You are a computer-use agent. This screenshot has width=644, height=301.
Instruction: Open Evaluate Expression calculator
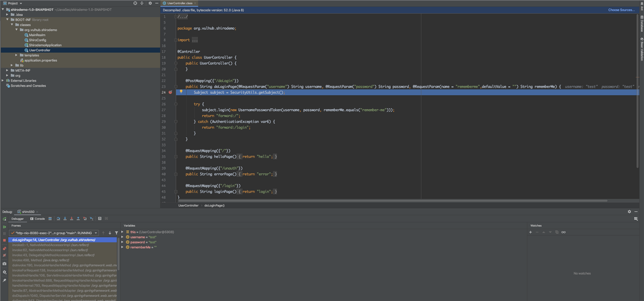click(100, 219)
